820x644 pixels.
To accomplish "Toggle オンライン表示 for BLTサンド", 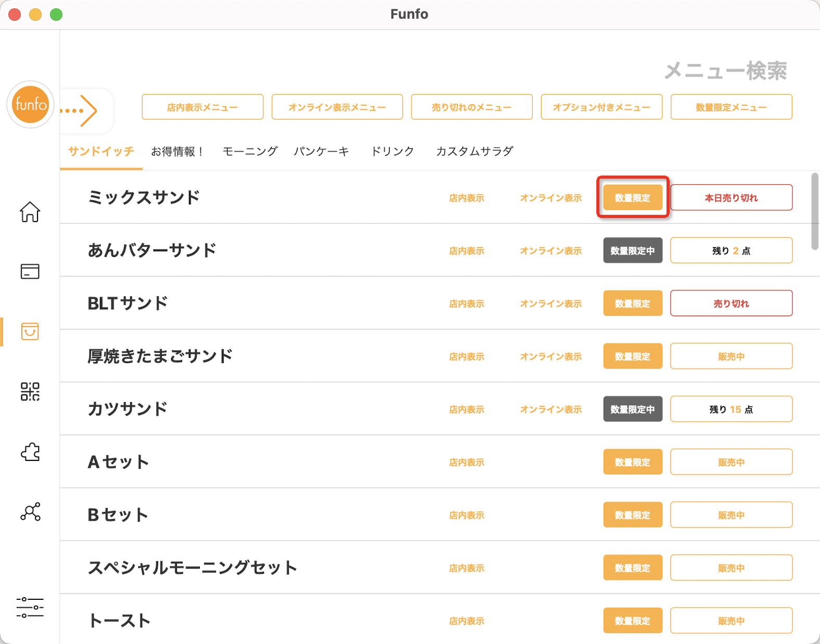I will click(551, 304).
